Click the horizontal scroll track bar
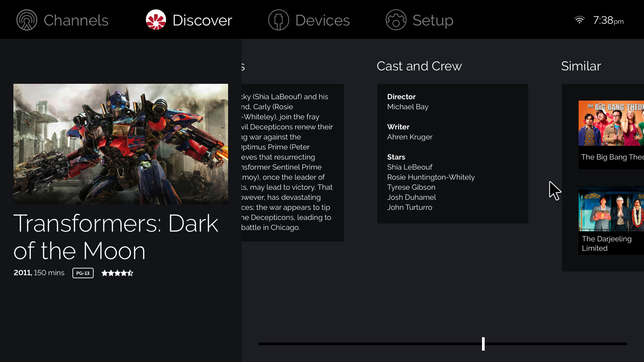 pos(443,344)
